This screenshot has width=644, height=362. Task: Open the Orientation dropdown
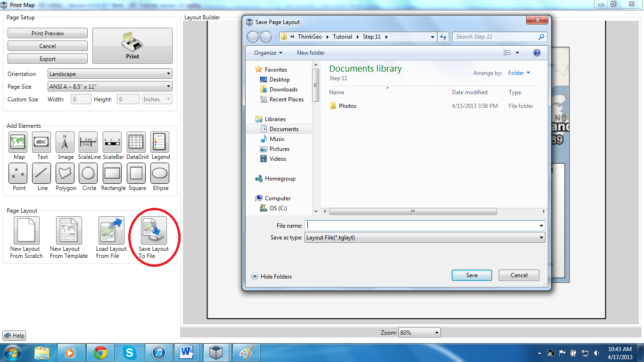pos(110,74)
